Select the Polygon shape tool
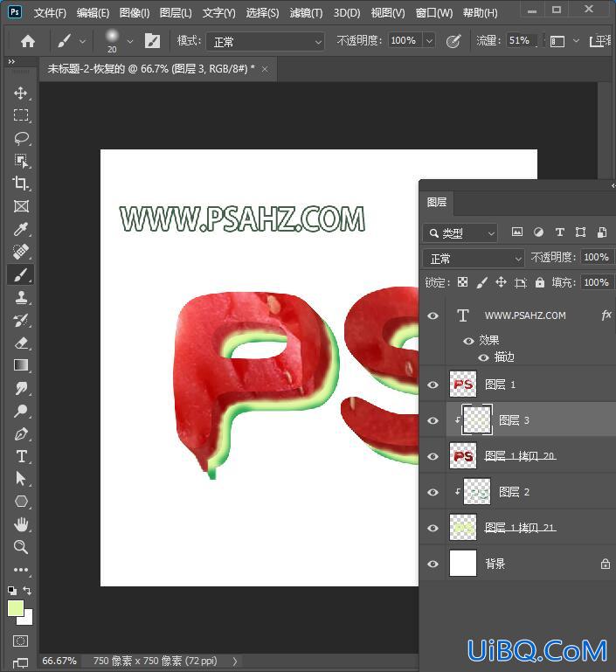Viewport: 616px width, 672px height. point(21,502)
